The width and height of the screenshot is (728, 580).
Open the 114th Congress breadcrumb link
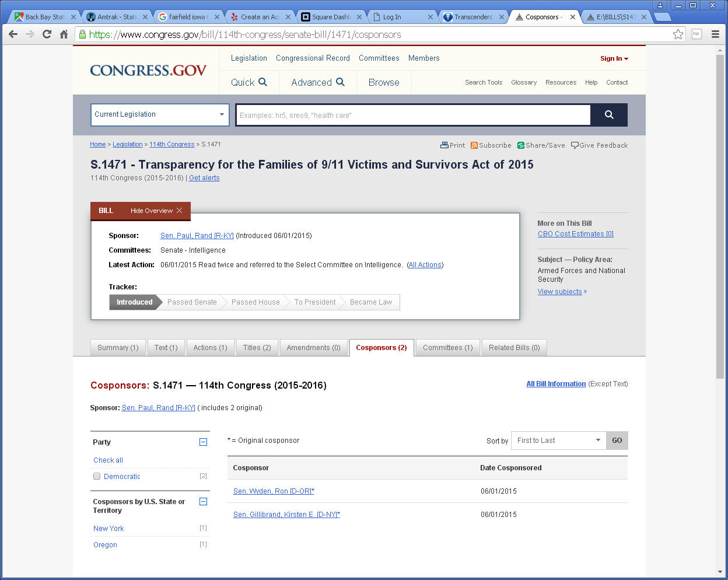pos(172,145)
